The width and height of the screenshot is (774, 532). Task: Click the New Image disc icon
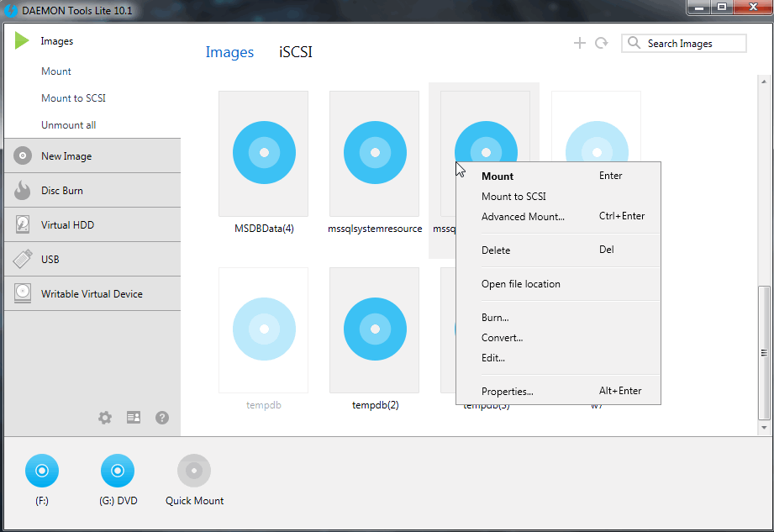pos(22,155)
